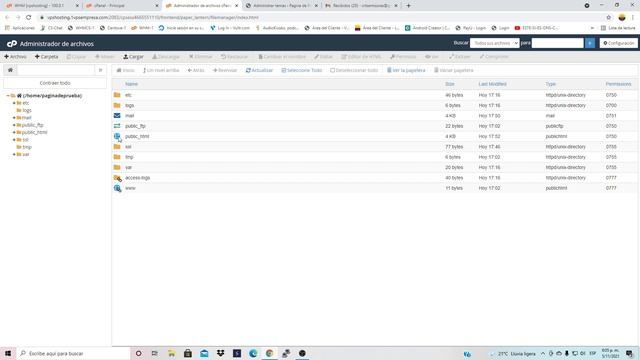Click the Chrome icon in taskbar
The image size is (640, 360).
coord(269,353)
